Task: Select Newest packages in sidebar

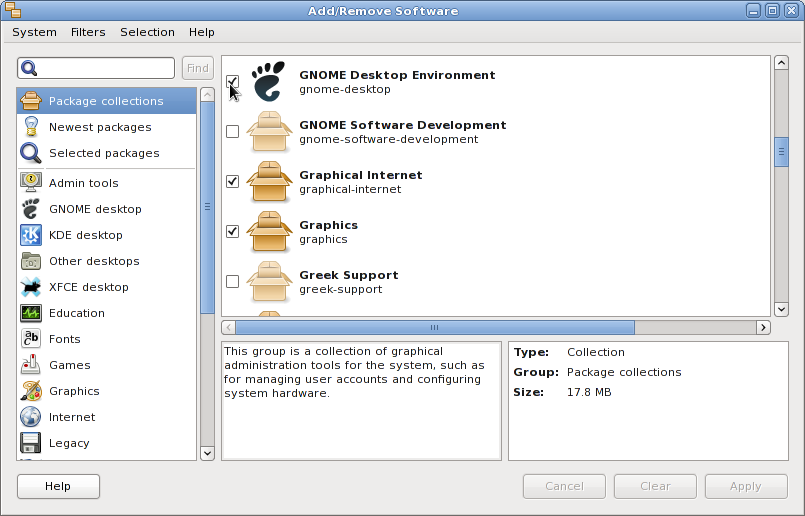Action: point(100,127)
